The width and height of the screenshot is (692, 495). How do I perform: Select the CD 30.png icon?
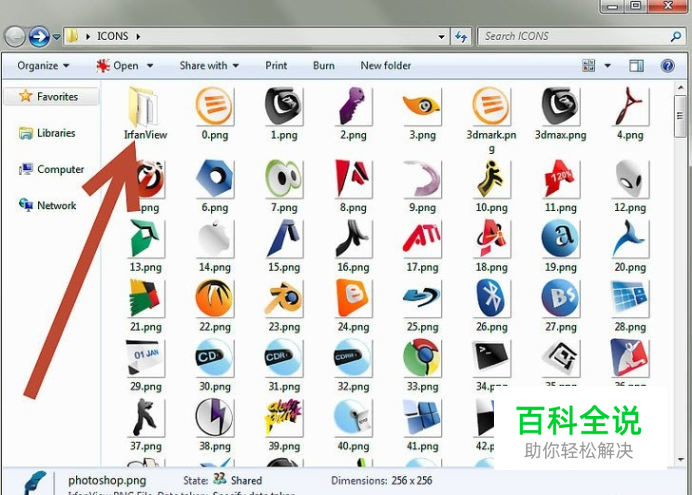[x=214, y=358]
